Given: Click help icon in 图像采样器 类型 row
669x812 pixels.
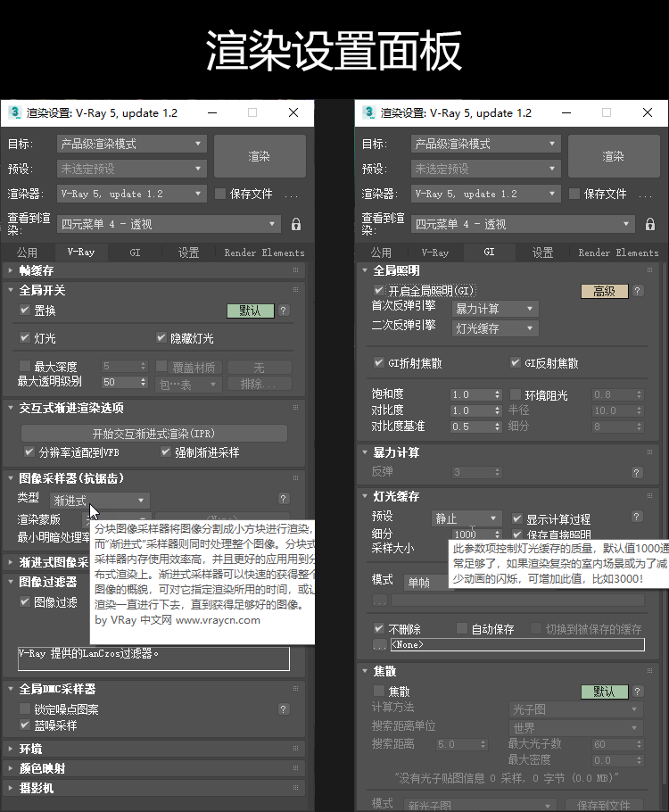Looking at the screenshot, I should 284,499.
